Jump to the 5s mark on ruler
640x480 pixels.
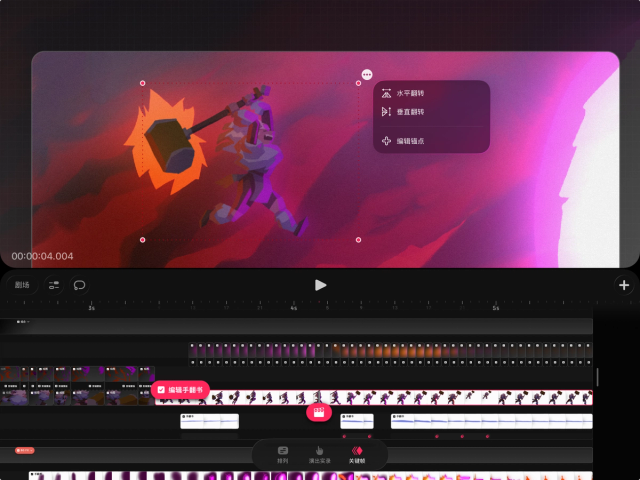[x=496, y=307]
